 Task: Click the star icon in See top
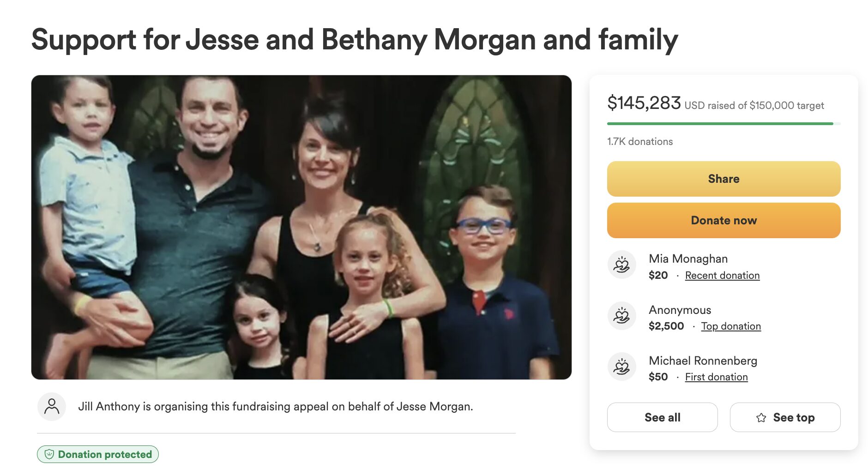(x=761, y=418)
